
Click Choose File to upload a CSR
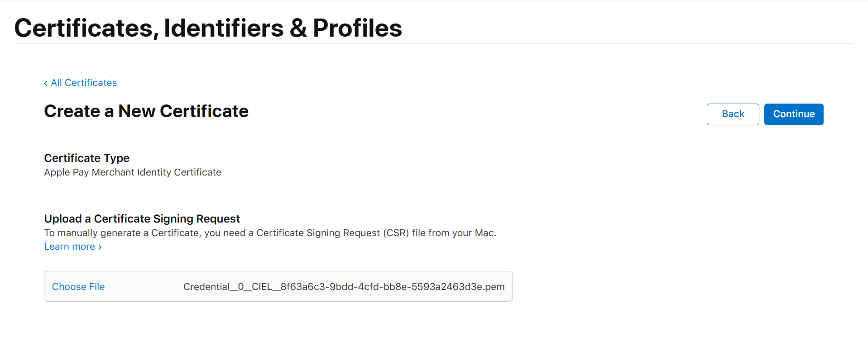pos(78,287)
